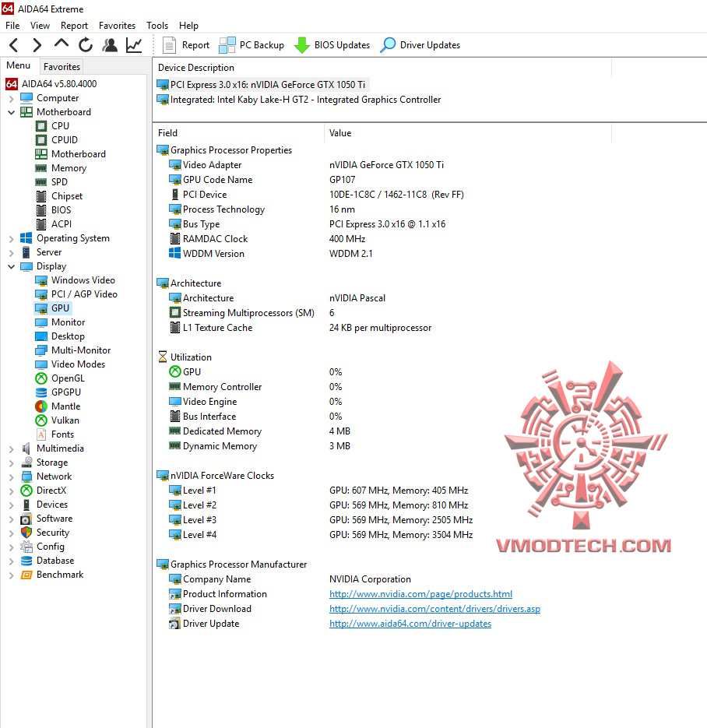
Task: Open the Help menu
Action: tap(188, 26)
